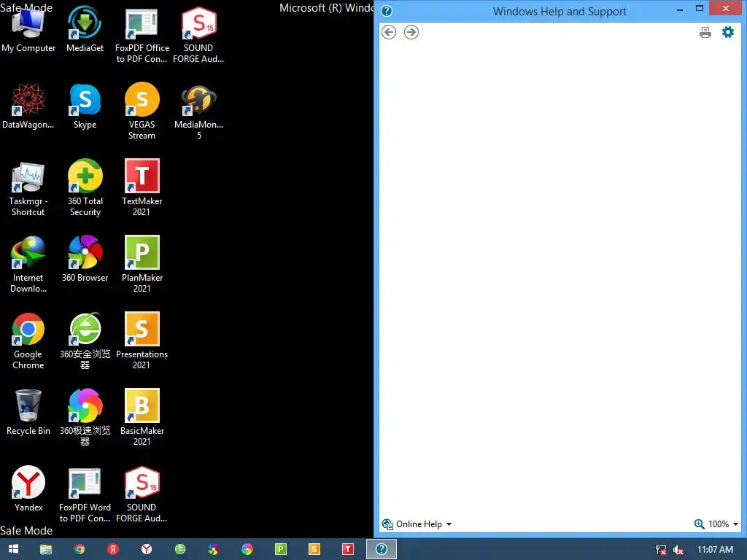Open FoxPDF Word to PDF Converter shortcut

click(85, 495)
